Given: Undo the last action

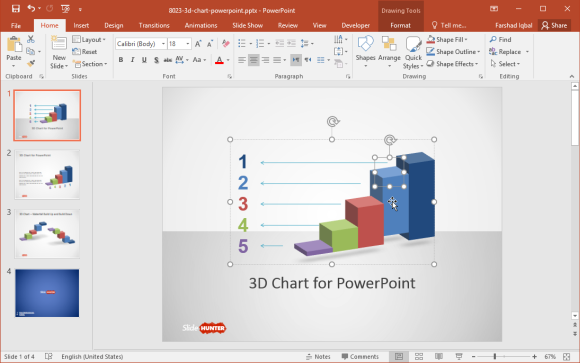Looking at the screenshot, I should click(x=31, y=9).
